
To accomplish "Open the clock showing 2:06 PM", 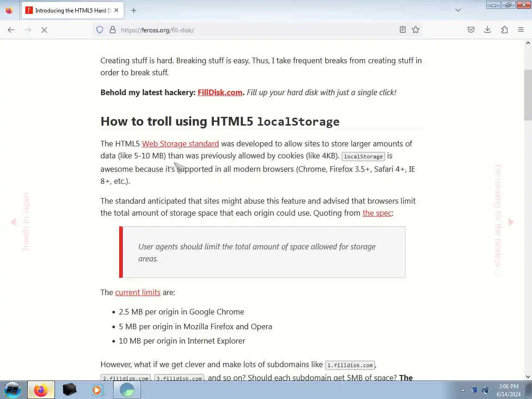I will click(x=508, y=390).
